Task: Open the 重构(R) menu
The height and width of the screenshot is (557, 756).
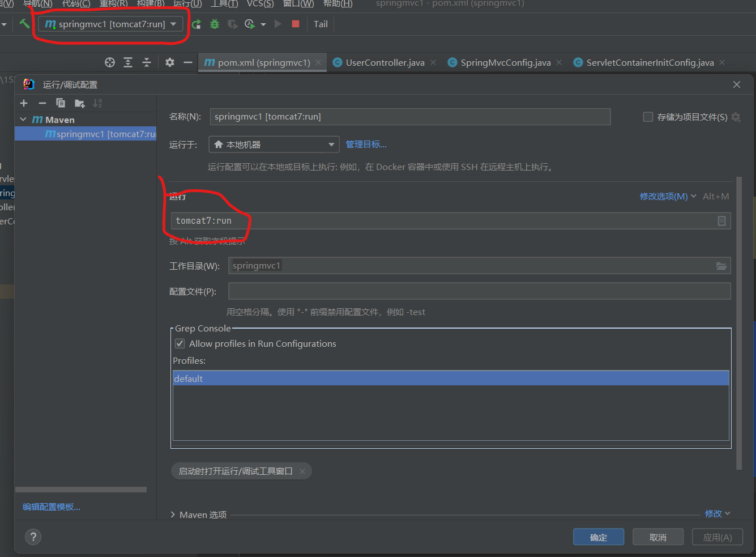Action: point(114,3)
